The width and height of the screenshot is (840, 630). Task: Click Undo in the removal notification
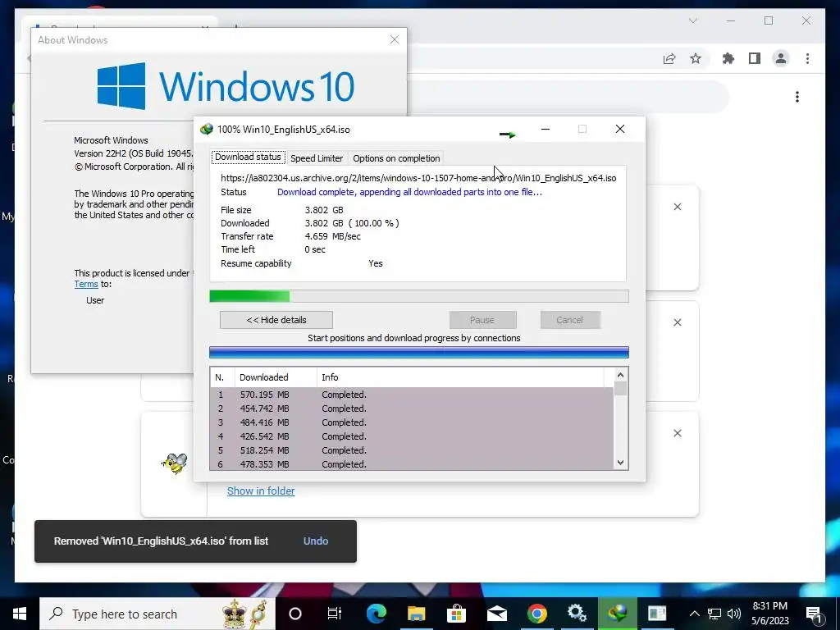pyautogui.click(x=316, y=541)
